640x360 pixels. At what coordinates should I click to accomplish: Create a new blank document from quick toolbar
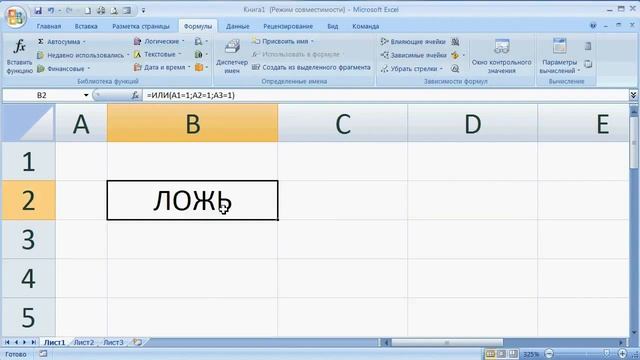coord(87,11)
